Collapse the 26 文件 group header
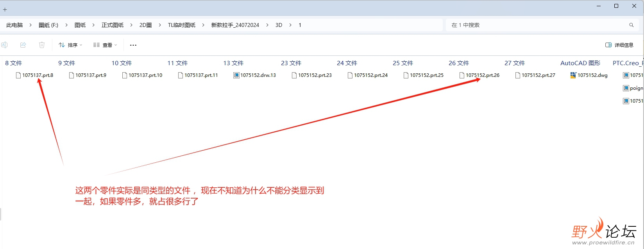 459,63
